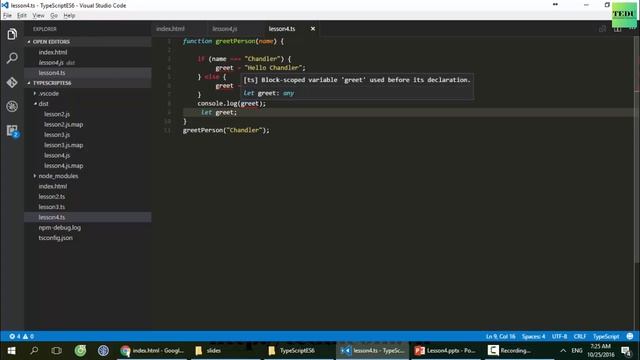Screen dimensions: 640x360
Task: Change file encoding UTF-8
Action: pos(559,336)
